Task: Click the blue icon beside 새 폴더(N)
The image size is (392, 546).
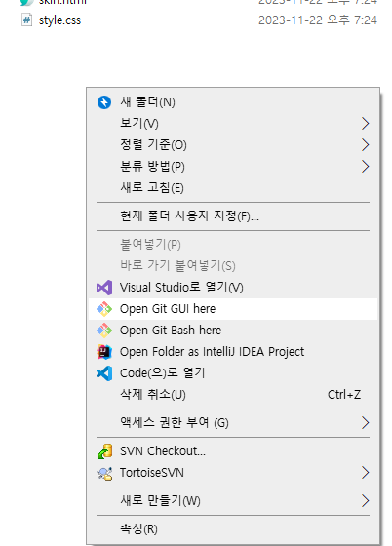Action: point(104,102)
